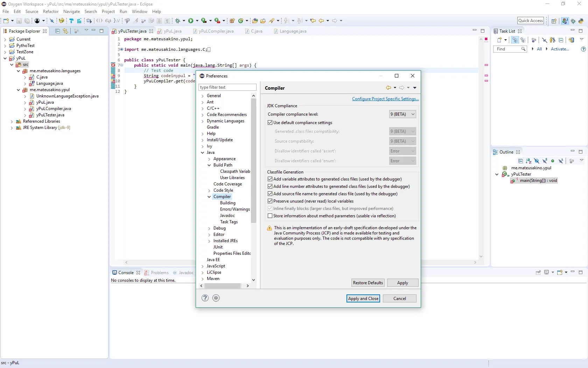Sort Outline alphabetically

[x=528, y=161]
